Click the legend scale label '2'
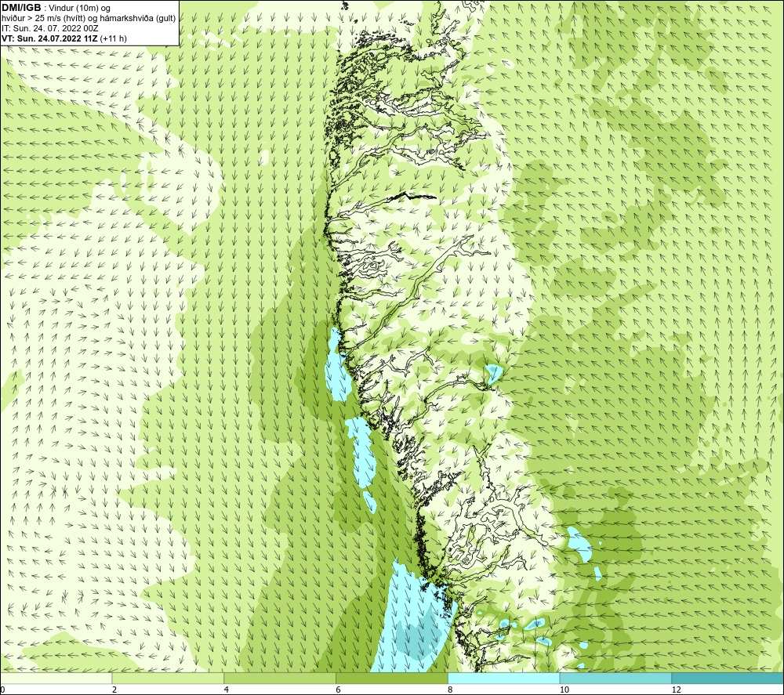Image resolution: width=784 pixels, height=695 pixels. point(114,690)
